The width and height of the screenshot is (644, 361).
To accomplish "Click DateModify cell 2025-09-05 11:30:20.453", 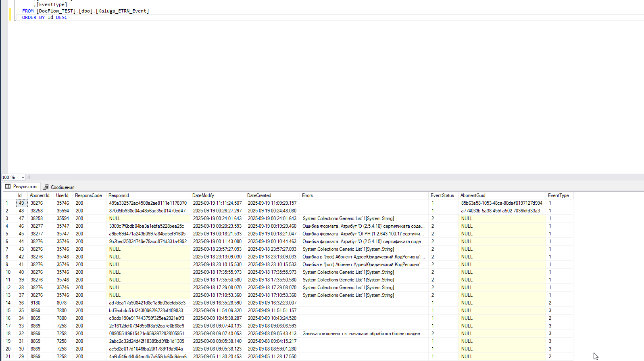I will [x=217, y=357].
